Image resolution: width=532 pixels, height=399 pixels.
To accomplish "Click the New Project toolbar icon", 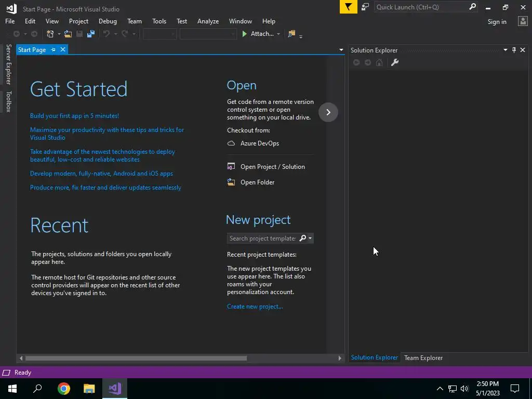I will [50, 34].
